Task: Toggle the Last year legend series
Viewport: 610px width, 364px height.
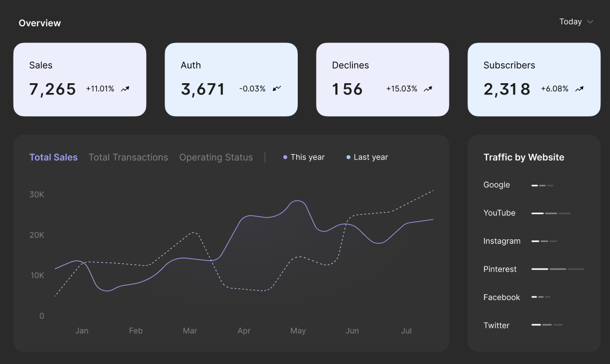Action: click(x=370, y=157)
